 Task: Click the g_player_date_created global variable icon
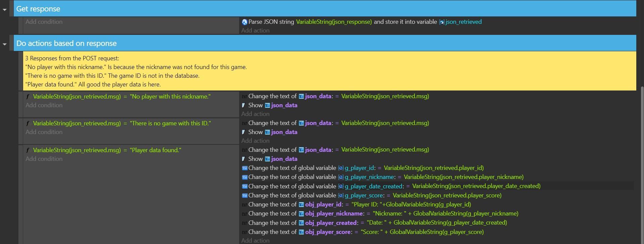click(x=341, y=186)
